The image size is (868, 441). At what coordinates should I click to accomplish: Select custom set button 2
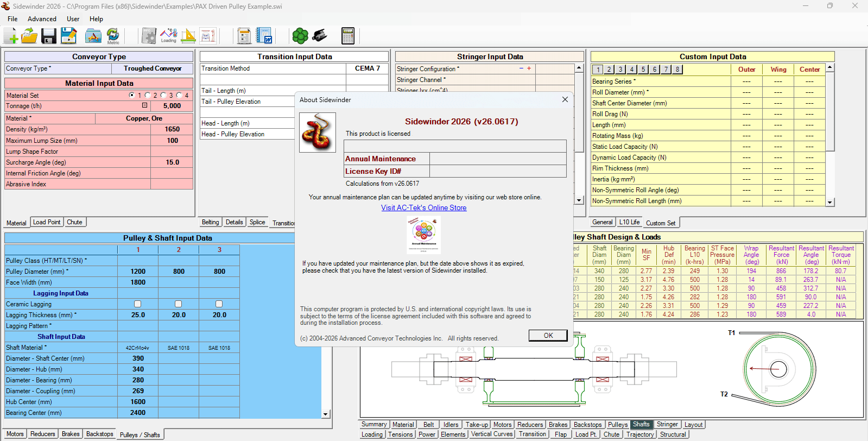(x=609, y=70)
